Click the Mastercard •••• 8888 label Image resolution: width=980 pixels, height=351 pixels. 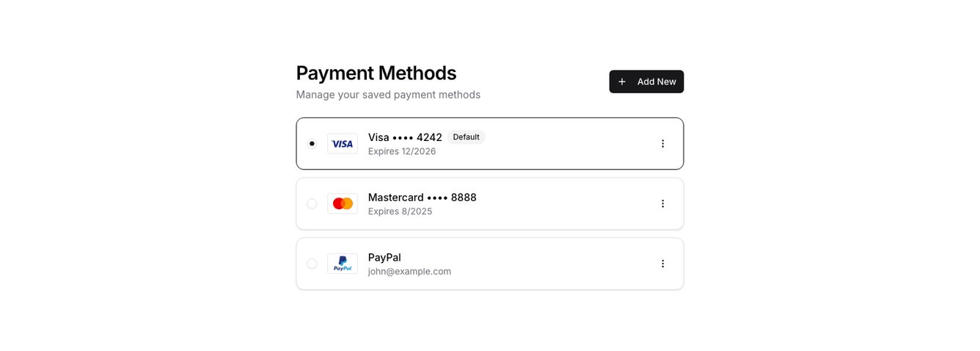[422, 198]
